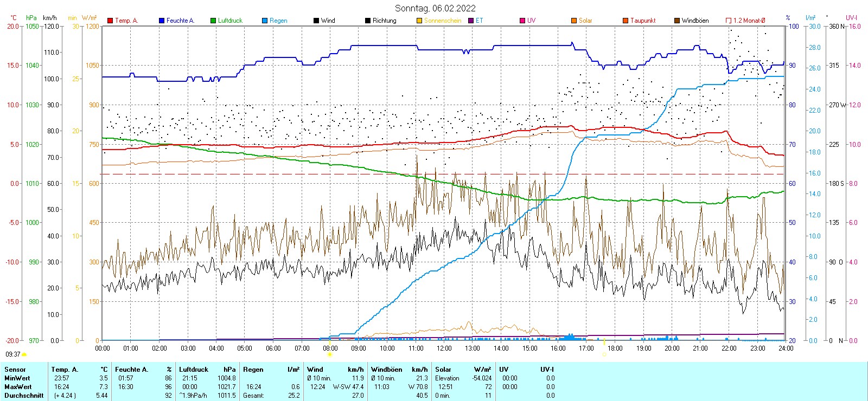868x401 pixels.
Task: Click the red Temp. A. legend square
Action: (x=110, y=21)
